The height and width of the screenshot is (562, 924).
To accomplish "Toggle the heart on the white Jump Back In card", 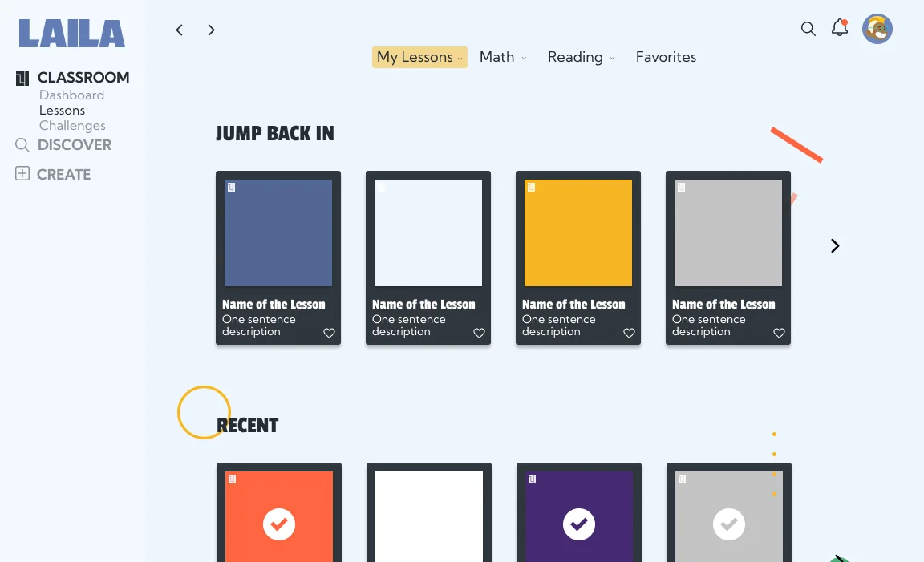I will 479,333.
